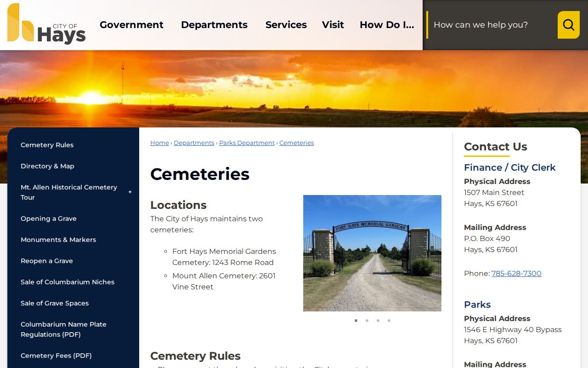Click the 'Locations' heading
Viewport: 588px width, 368px height.
[178, 205]
